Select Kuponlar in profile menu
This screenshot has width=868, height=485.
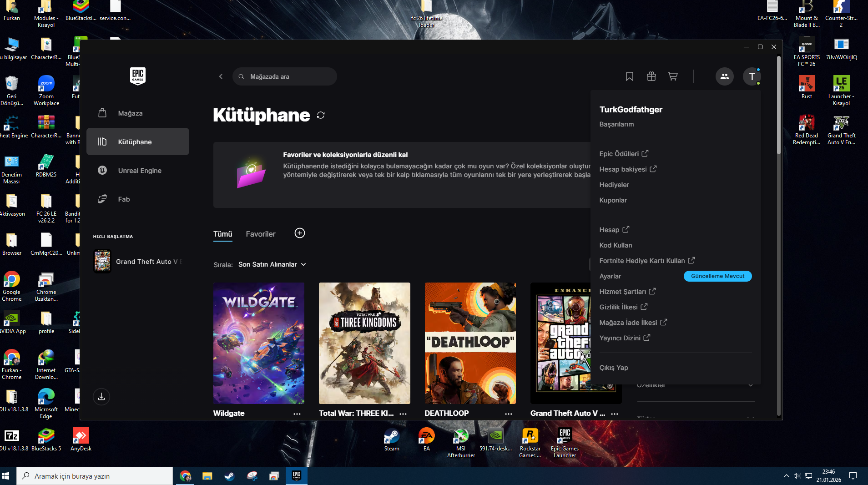click(x=613, y=200)
